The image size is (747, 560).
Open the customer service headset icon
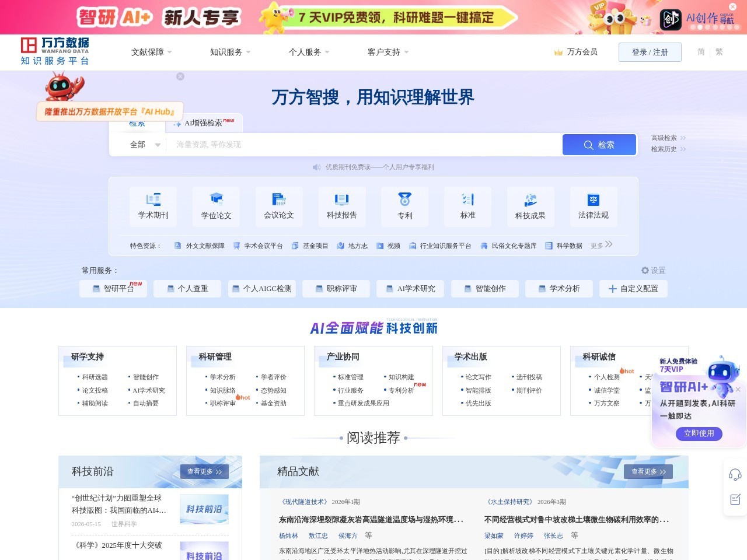(x=735, y=474)
